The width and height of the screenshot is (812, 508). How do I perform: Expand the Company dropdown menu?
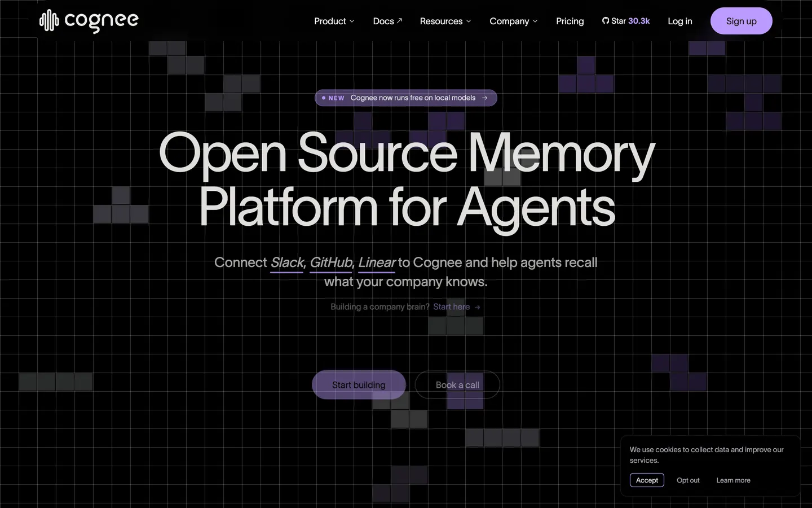coord(513,21)
